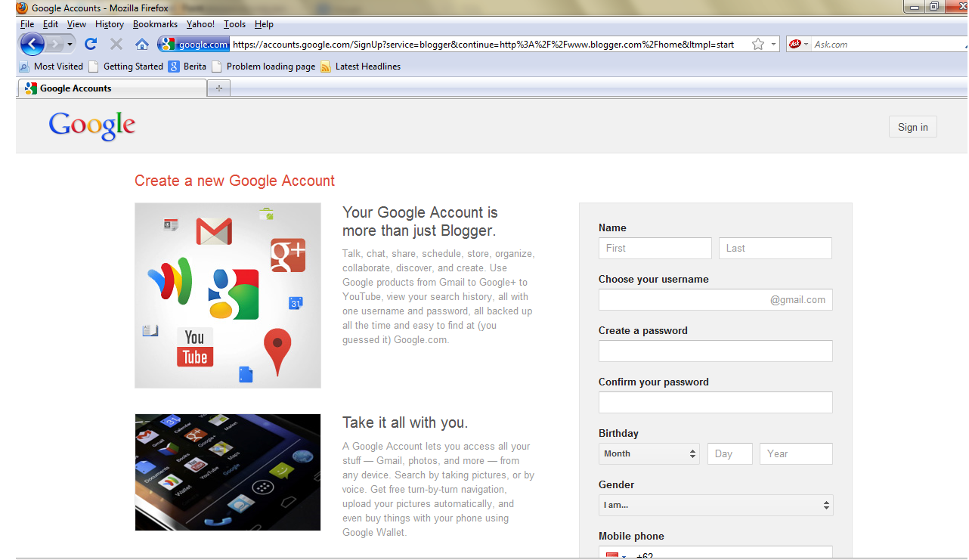Click the Sign in button
This screenshot has height=560, width=969.
tap(912, 127)
